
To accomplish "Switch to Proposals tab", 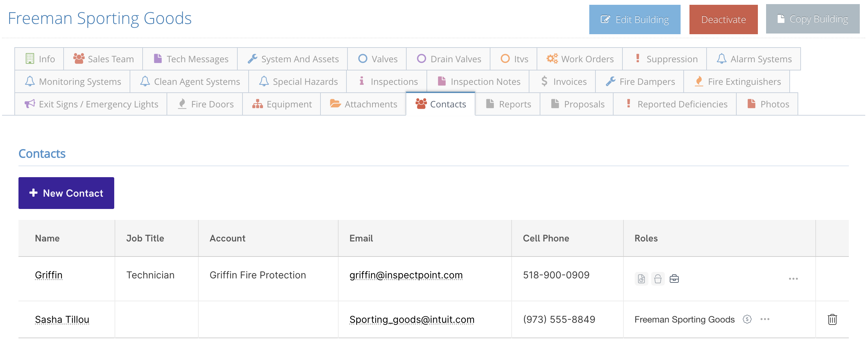I will (x=577, y=104).
